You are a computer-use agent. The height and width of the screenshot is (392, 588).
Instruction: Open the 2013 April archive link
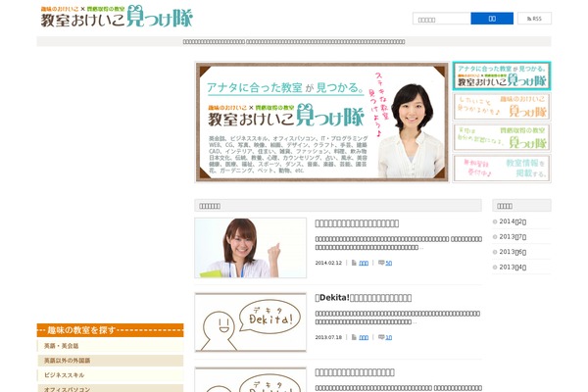point(513,268)
